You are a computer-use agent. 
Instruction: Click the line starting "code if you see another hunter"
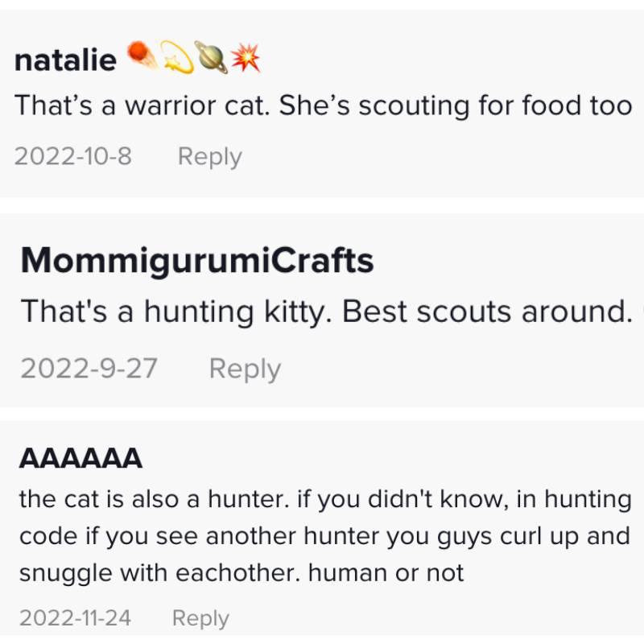pos(325,536)
